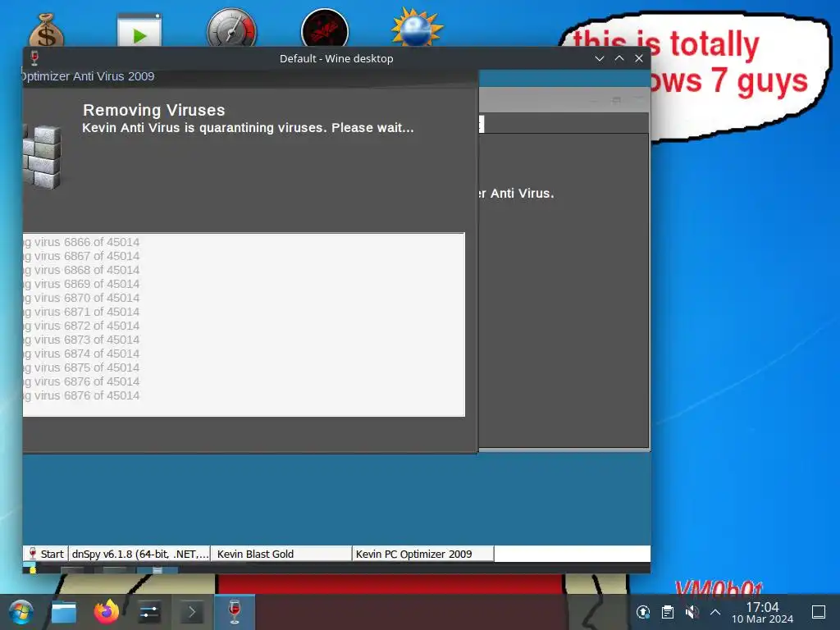
Task: Close the Wine desktop window
Action: (x=639, y=58)
